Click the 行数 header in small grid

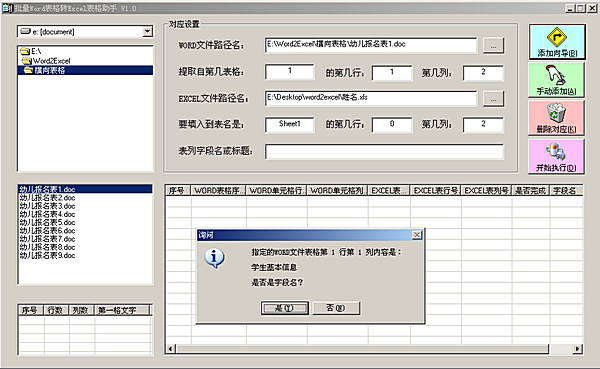tap(57, 310)
